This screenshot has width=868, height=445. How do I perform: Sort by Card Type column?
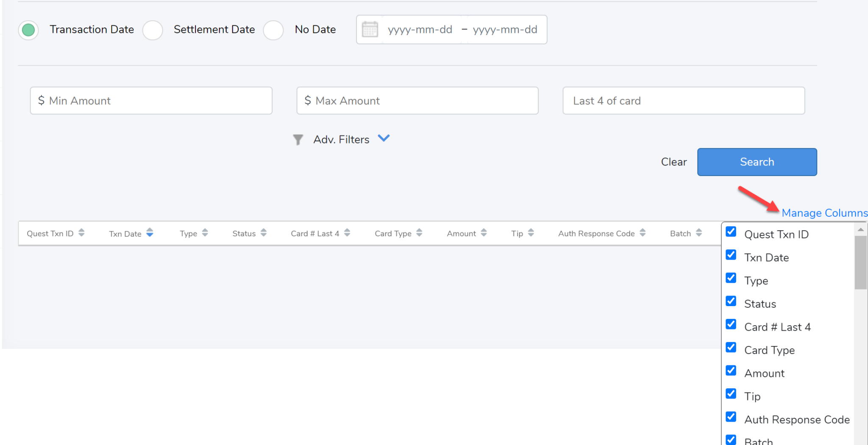(419, 232)
